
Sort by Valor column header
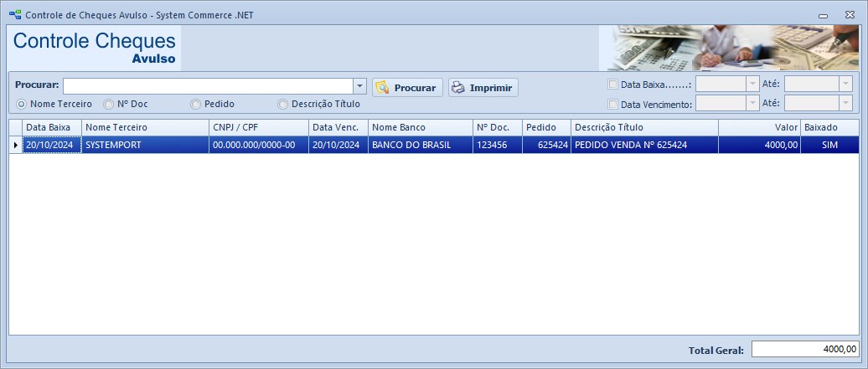759,127
